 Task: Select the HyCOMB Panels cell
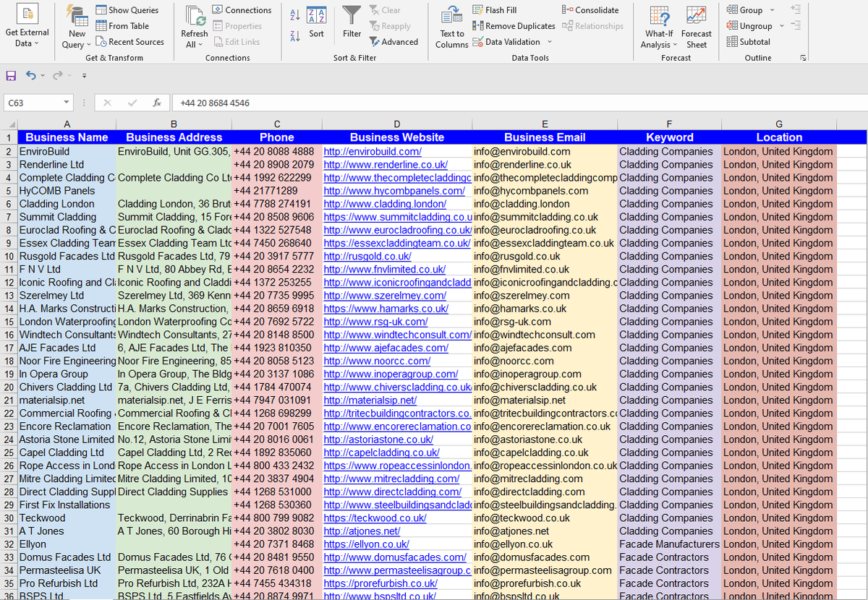point(67,191)
